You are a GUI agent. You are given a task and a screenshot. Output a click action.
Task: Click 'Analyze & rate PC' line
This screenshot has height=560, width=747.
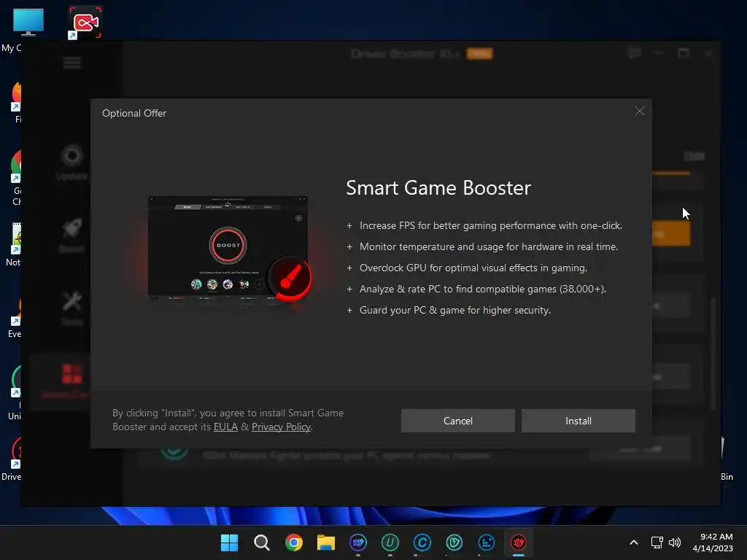[483, 289]
